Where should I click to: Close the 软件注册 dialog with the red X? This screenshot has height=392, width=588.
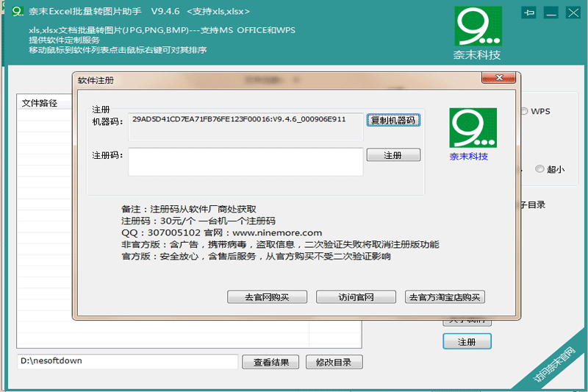[499, 78]
